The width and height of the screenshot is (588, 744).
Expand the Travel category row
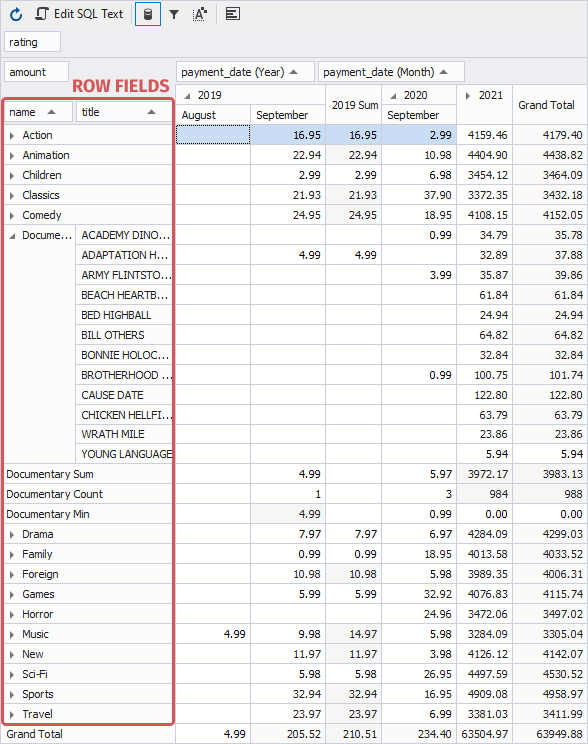pyautogui.click(x=12, y=715)
